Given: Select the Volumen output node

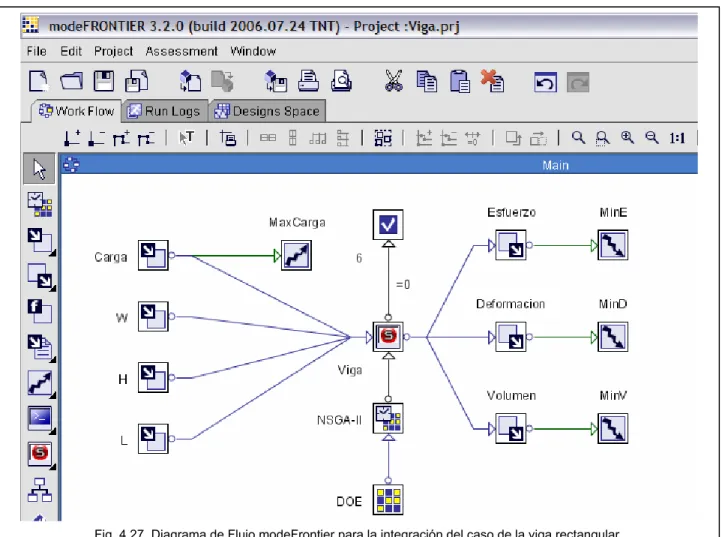Looking at the screenshot, I should 511,428.
